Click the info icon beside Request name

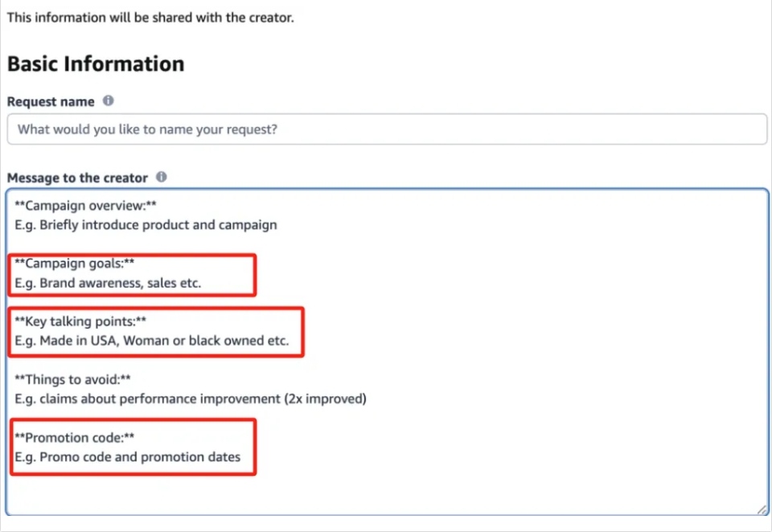[x=109, y=101]
